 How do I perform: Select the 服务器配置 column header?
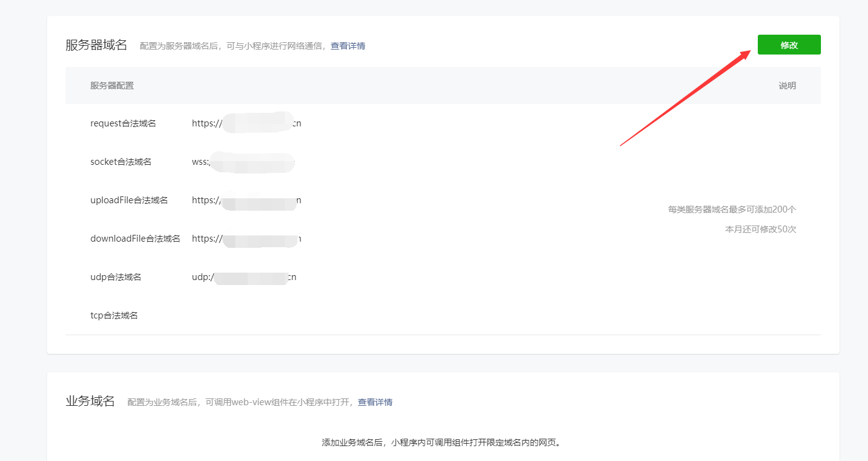pyautogui.click(x=111, y=86)
